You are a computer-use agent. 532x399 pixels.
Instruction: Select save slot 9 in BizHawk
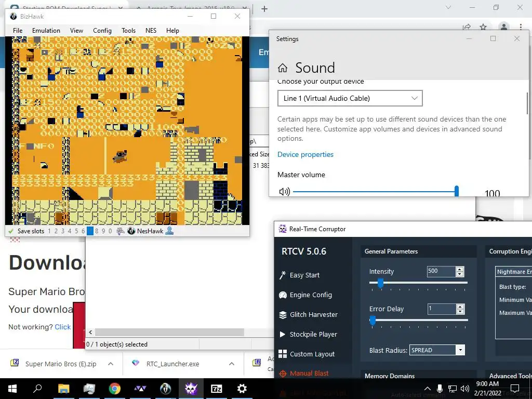click(x=103, y=231)
